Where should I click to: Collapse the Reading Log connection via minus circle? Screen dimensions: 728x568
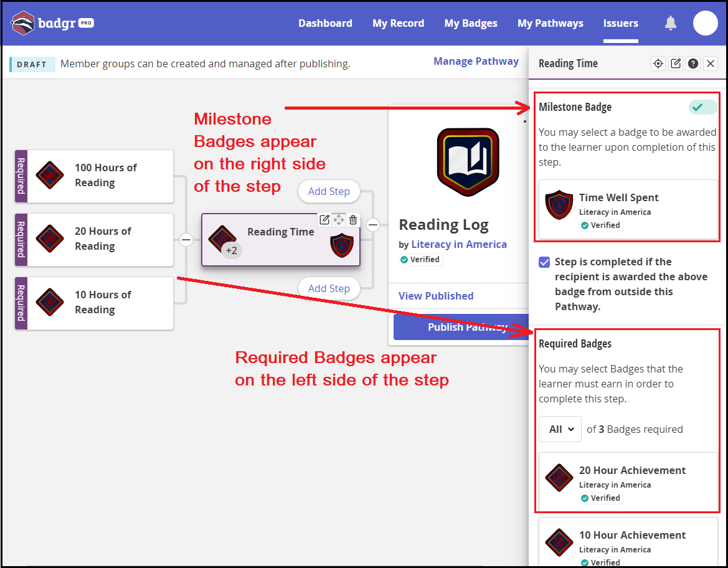pyautogui.click(x=373, y=225)
